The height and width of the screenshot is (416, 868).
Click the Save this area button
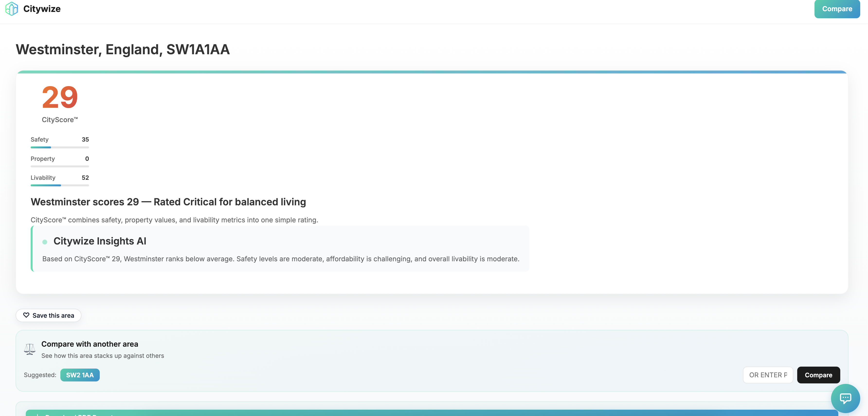pos(48,315)
